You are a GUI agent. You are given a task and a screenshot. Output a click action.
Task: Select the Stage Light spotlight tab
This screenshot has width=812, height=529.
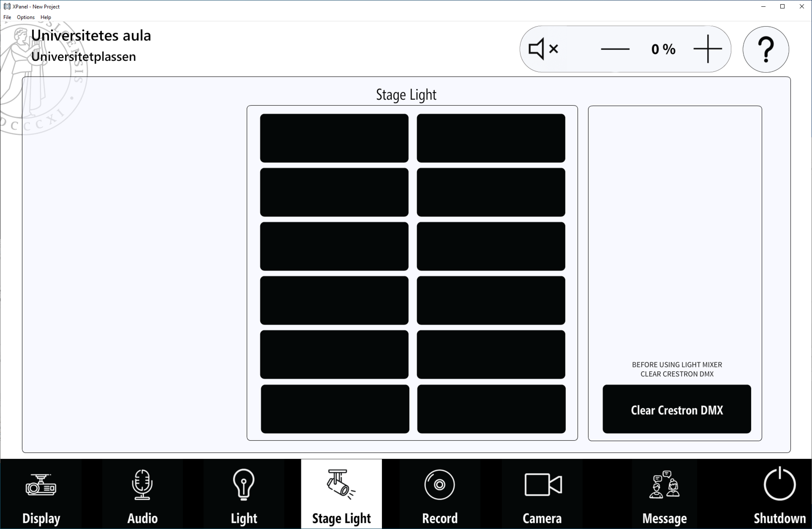pyautogui.click(x=341, y=494)
